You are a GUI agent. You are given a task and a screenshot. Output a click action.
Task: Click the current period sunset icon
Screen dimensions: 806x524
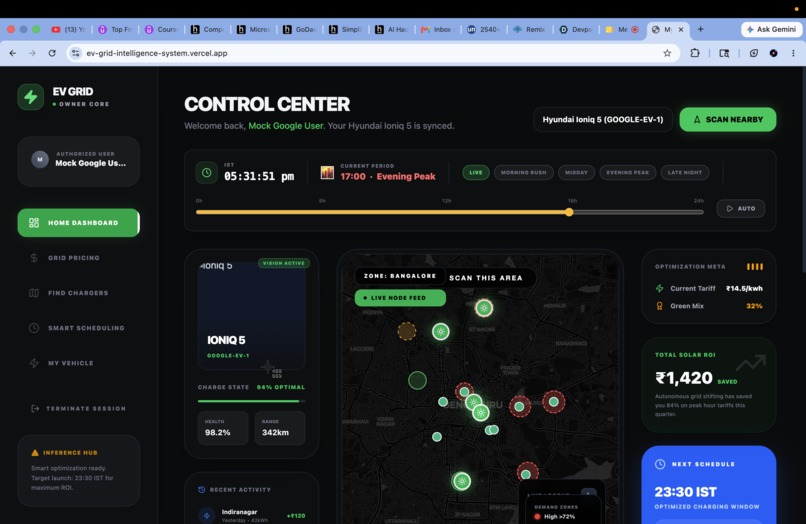tap(327, 172)
